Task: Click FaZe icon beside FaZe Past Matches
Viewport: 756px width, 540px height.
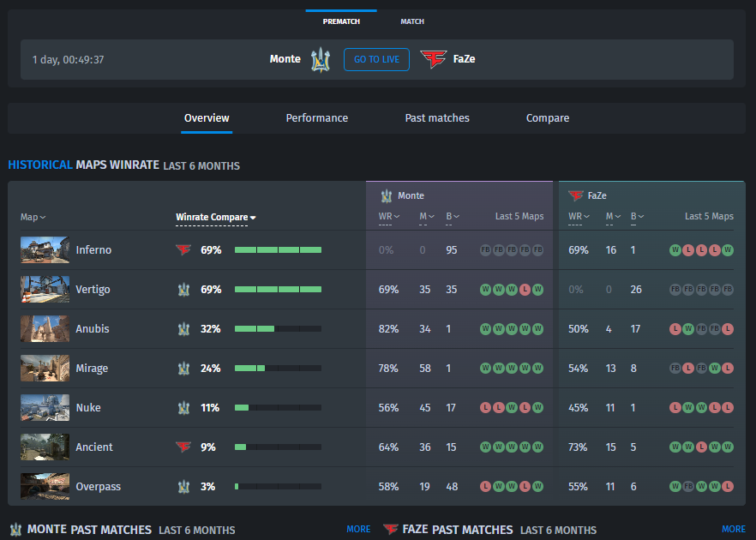Action: [x=391, y=530]
